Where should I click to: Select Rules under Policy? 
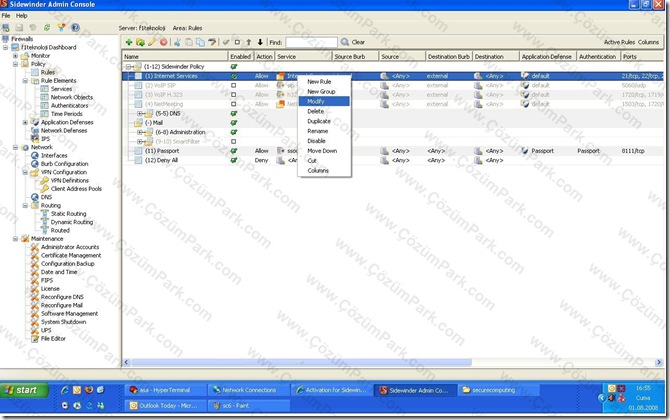click(47, 72)
